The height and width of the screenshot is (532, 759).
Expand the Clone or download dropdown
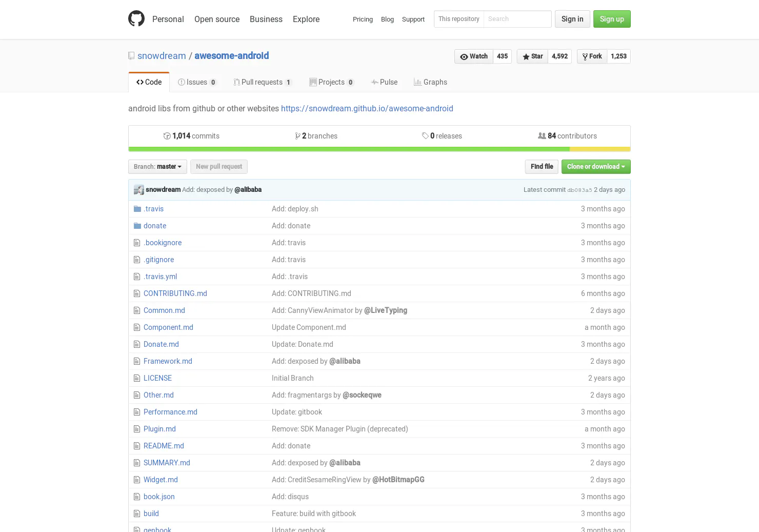[596, 167]
